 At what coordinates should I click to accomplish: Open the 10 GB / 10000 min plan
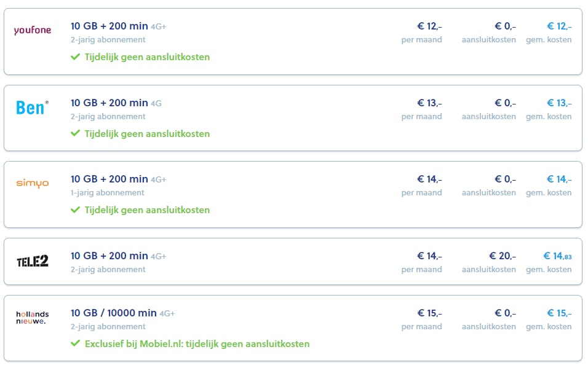[114, 313]
